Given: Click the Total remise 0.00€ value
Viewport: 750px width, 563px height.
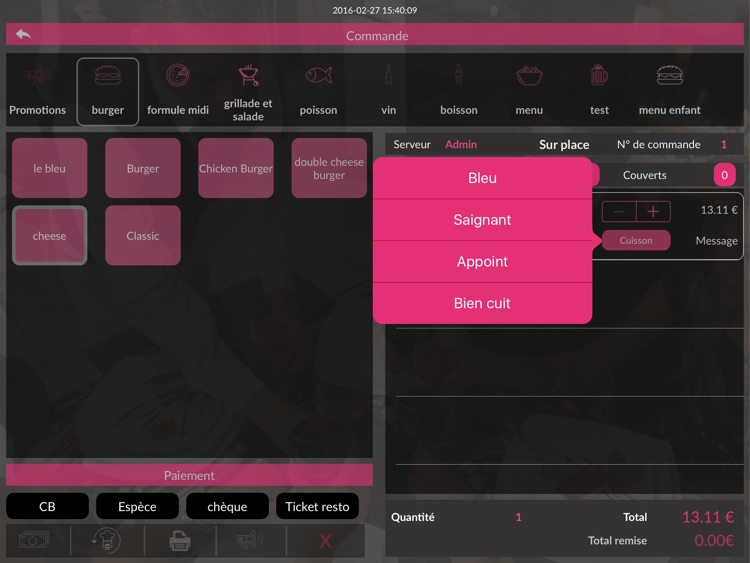Looking at the screenshot, I should [x=714, y=541].
